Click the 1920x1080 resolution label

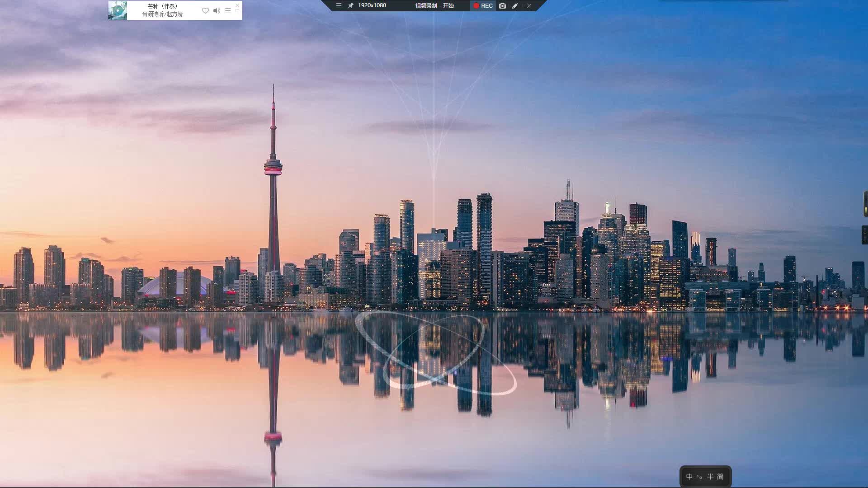372,5
